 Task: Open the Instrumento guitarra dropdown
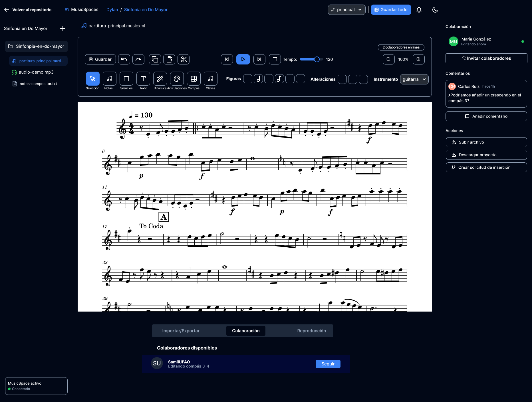[414, 79]
